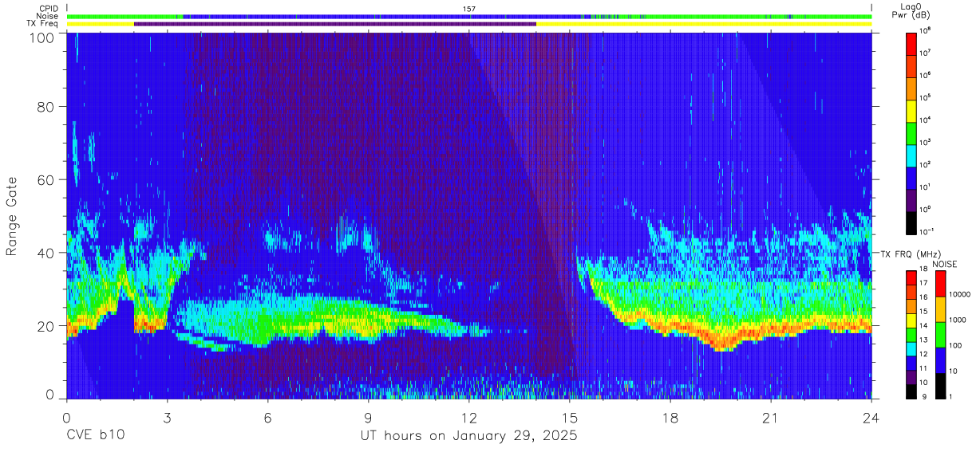Click the Noise label beside the top bar

pyautogui.click(x=47, y=16)
